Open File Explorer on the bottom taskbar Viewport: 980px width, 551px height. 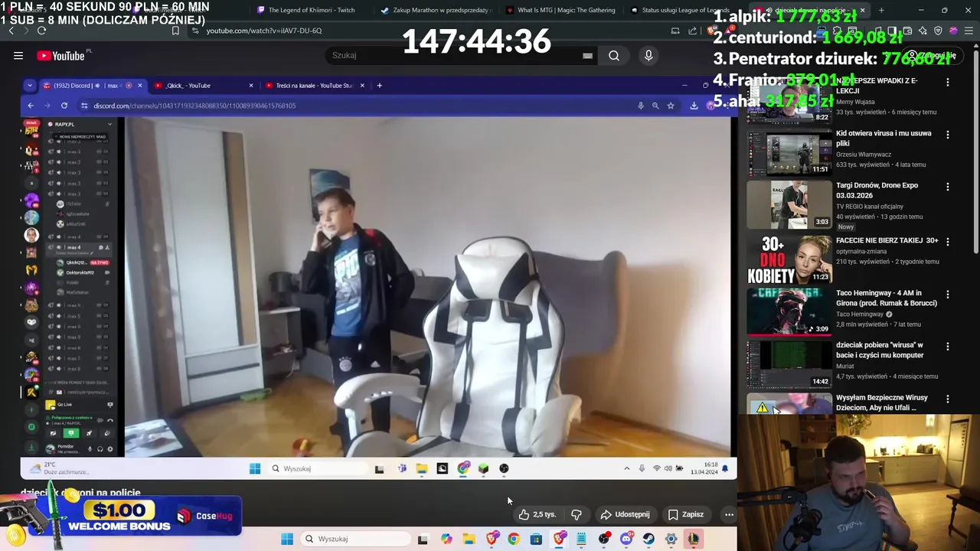[x=469, y=539]
